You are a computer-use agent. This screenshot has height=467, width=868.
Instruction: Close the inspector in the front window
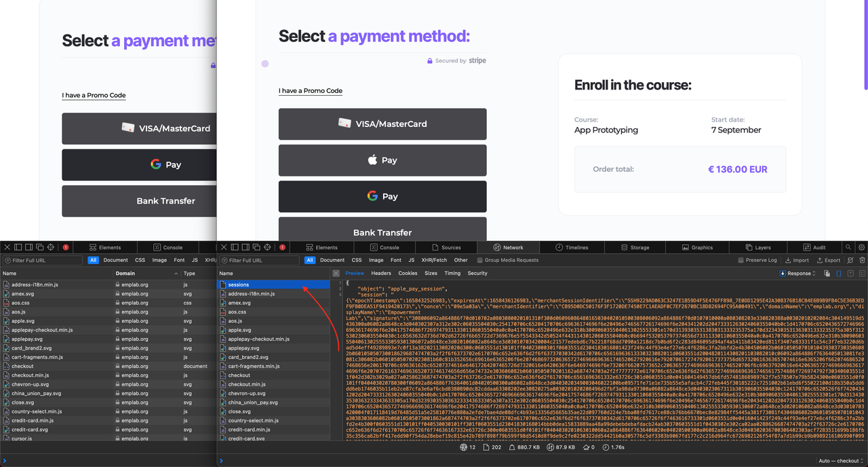coord(224,248)
